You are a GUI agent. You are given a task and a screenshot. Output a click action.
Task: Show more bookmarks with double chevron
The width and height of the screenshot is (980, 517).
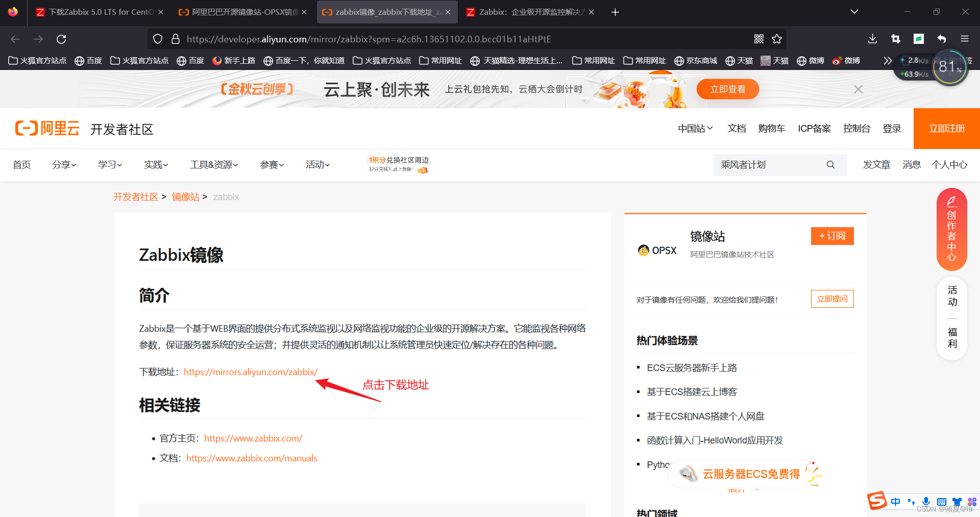tap(888, 61)
